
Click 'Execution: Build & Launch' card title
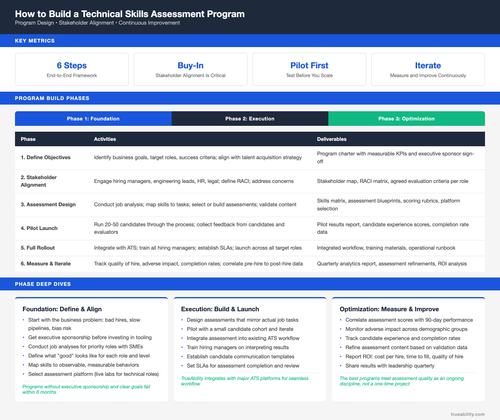pos(220,309)
